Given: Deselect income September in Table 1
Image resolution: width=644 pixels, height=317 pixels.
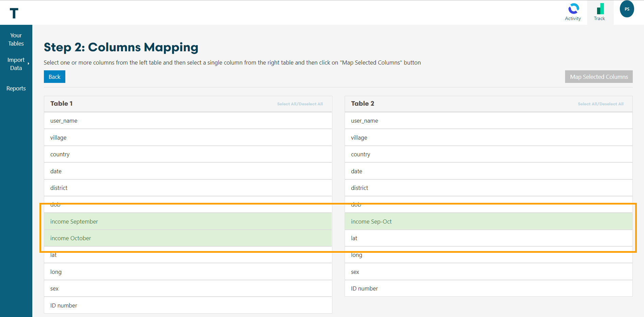Looking at the screenshot, I should tap(188, 222).
